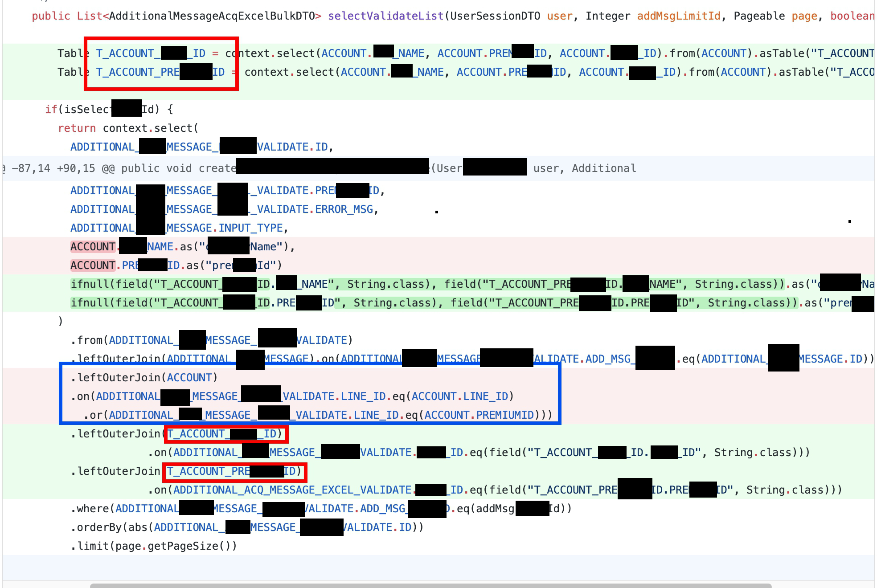Click the selectValidateList method name
877x588 pixels.
385,16
